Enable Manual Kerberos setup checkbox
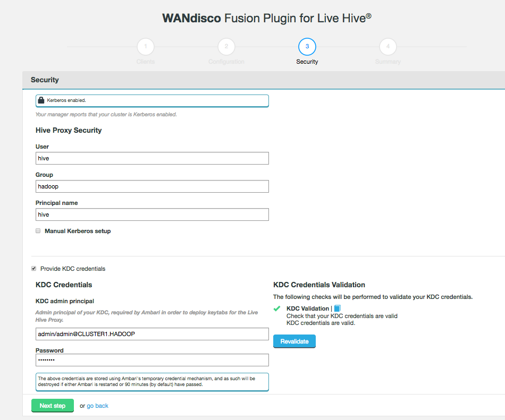This screenshot has height=420, width=505. [x=38, y=231]
